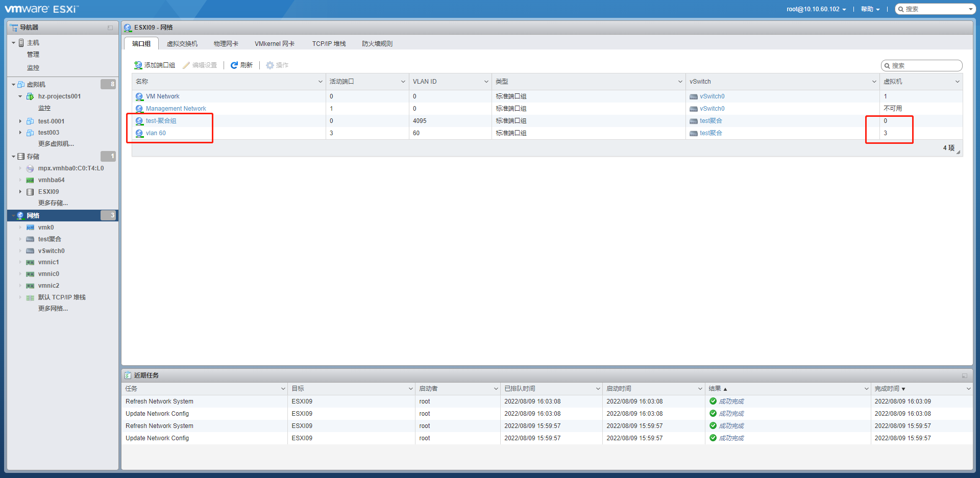The image size is (980, 478).
Task: Select the Port groups (端口组) tab
Action: click(x=141, y=44)
